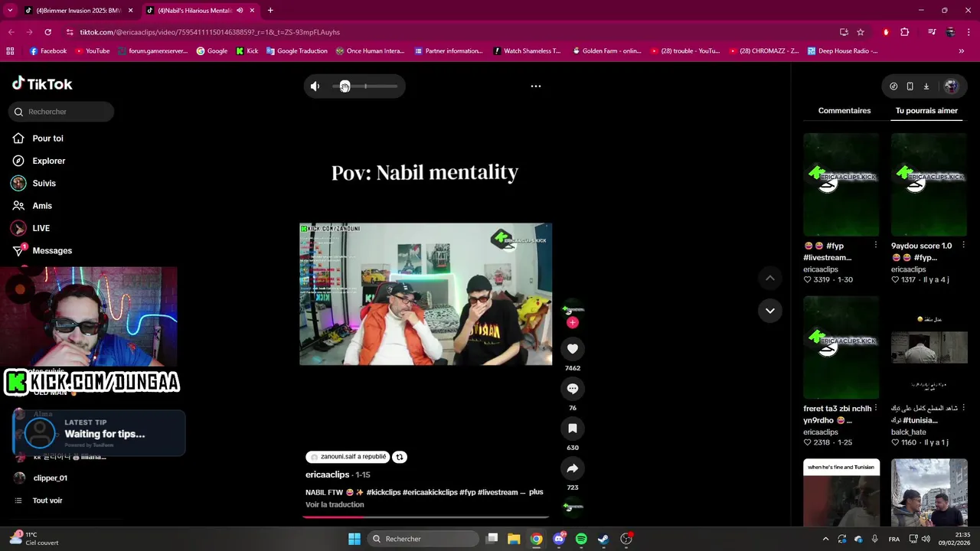Viewport: 980px width, 551px height.
Task: Share the video with arrow icon
Action: [572, 468]
